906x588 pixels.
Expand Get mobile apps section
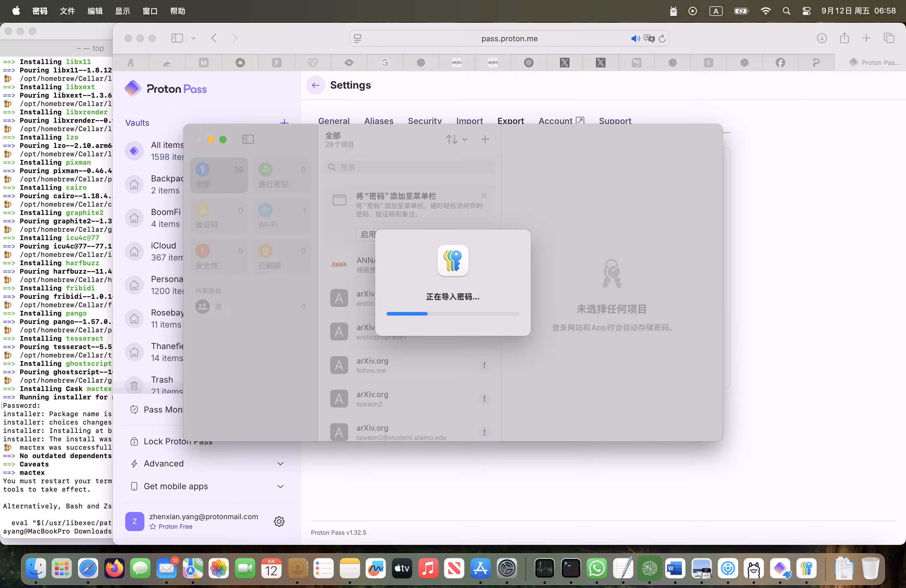pyautogui.click(x=207, y=487)
